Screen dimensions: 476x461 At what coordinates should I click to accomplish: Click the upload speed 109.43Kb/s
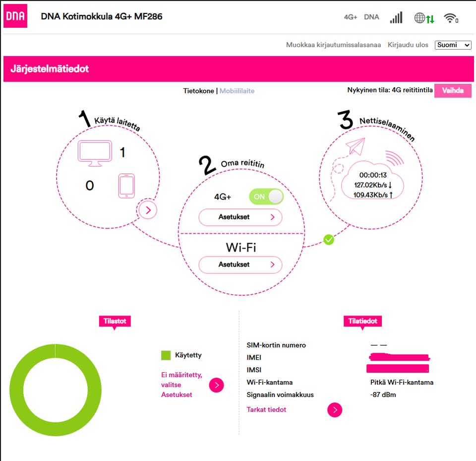point(373,195)
